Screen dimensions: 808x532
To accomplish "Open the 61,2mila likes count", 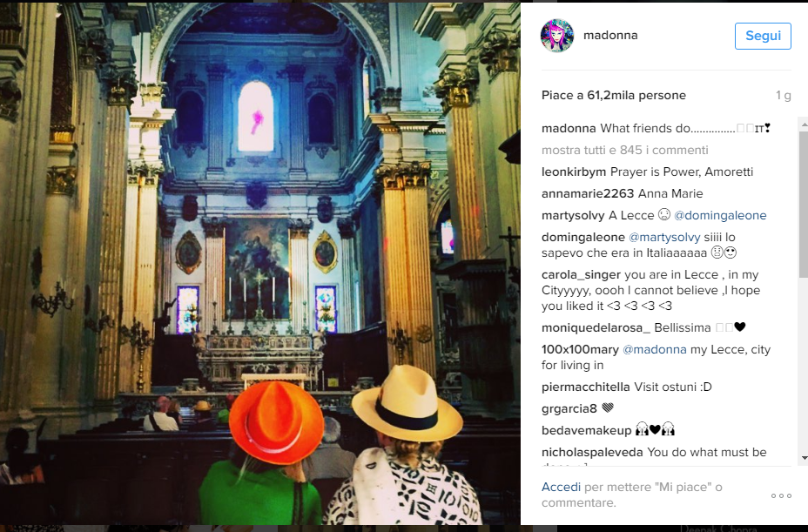I will click(x=613, y=96).
